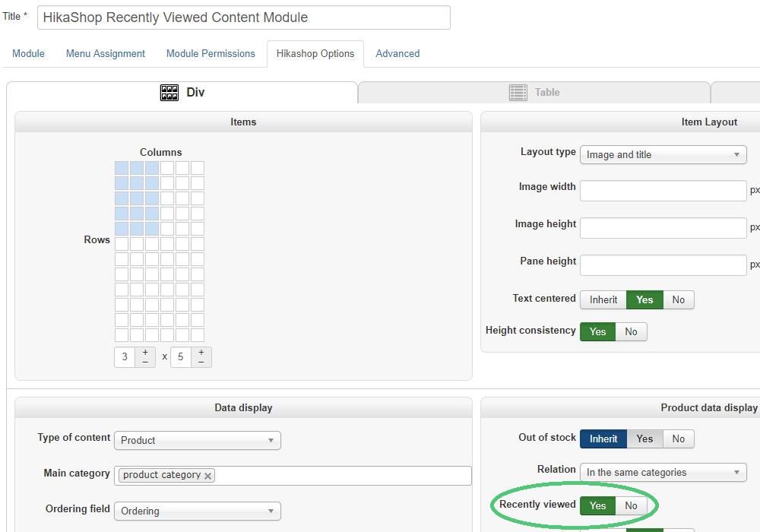The image size is (760, 532).
Task: Decrease the columns count with minus
Action: coord(145,362)
